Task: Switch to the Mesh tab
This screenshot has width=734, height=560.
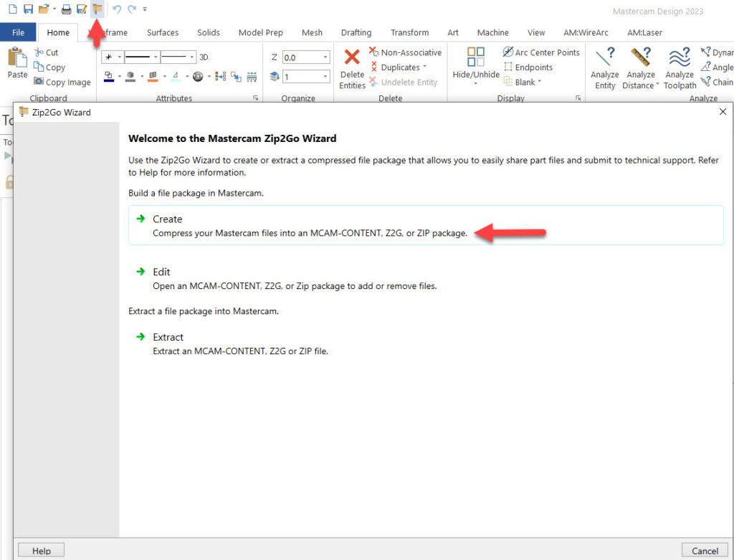Action: pos(312,32)
